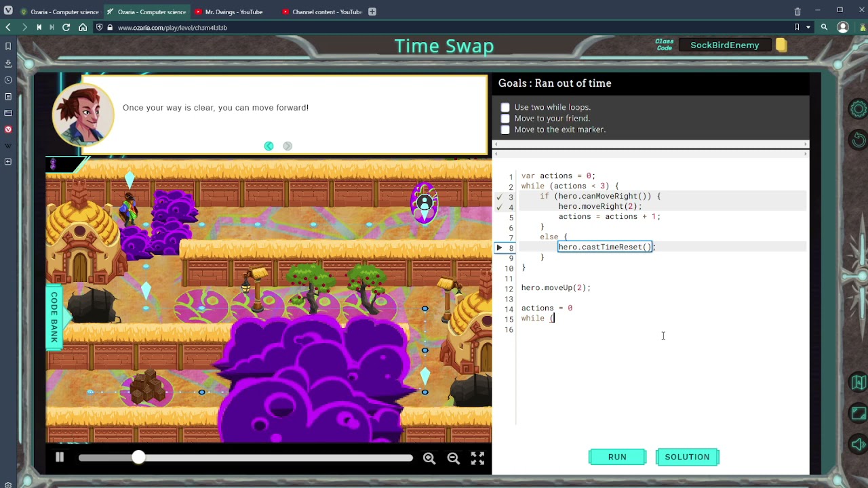
Task: Go to previous dialogue with teal arrow
Action: pyautogui.click(x=269, y=146)
